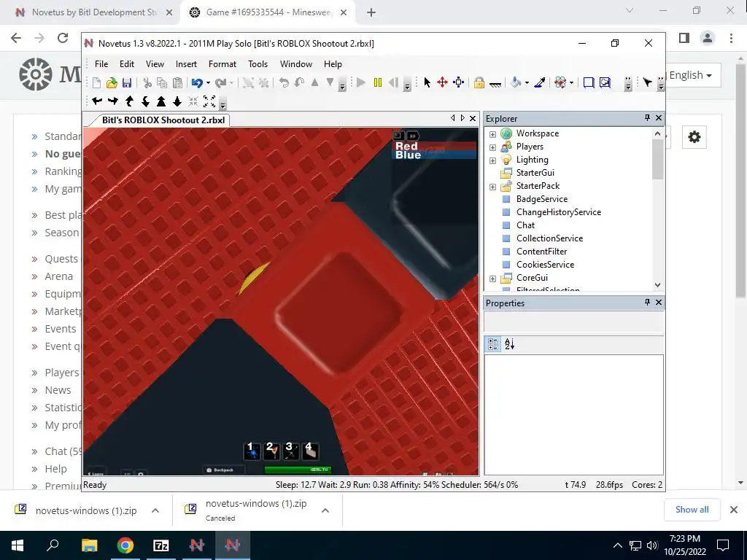The image size is (747, 560).
Task: Click the Backpack button in game view
Action: point(222,470)
